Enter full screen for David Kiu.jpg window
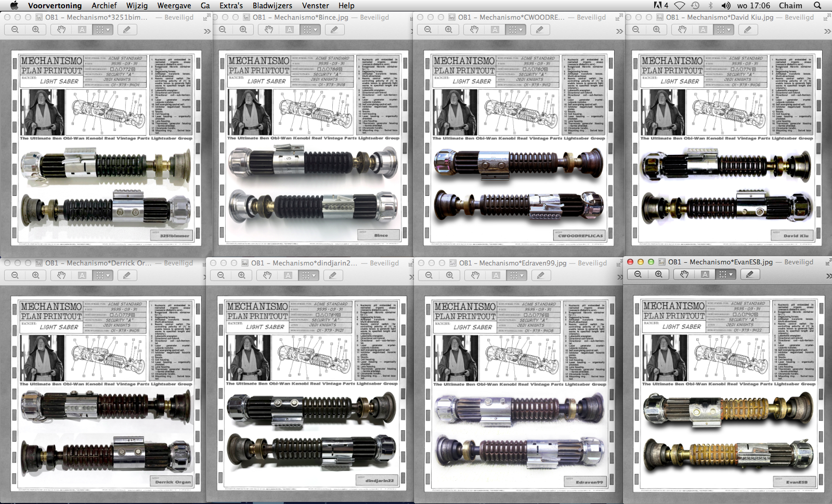This screenshot has width=832, height=504. (827, 17)
